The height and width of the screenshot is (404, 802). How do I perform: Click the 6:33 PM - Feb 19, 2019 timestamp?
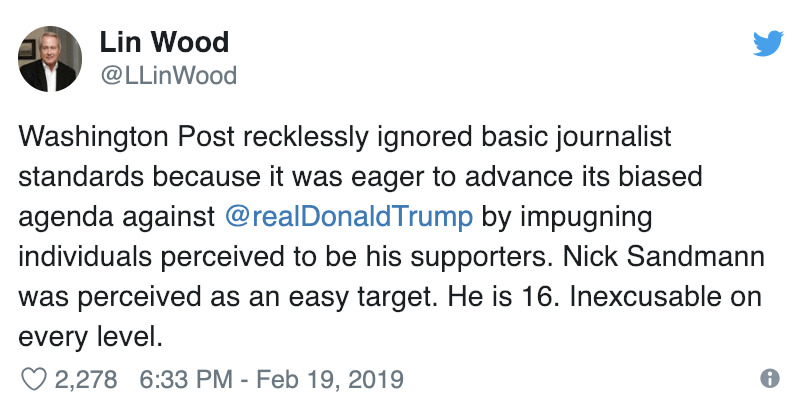[271, 379]
